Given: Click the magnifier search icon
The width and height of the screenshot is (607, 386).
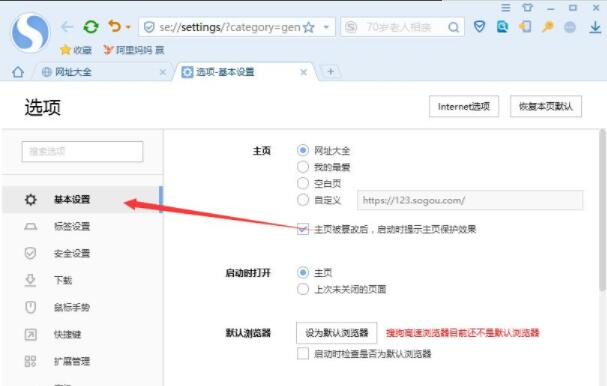Looking at the screenshot, I should click(x=453, y=27).
